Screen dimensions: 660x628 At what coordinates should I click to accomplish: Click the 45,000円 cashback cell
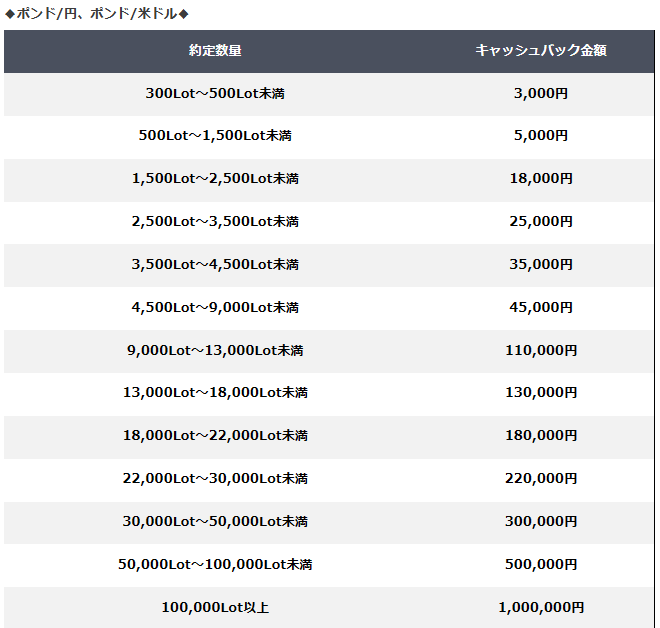tap(540, 308)
